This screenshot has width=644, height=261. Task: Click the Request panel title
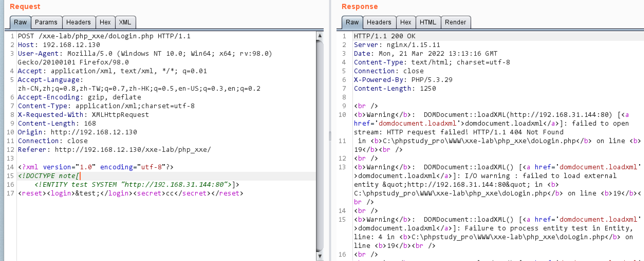click(x=25, y=6)
